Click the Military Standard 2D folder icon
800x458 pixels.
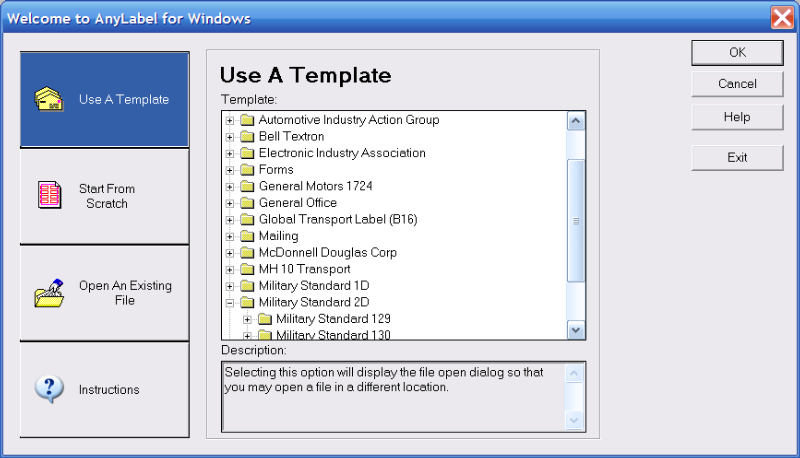click(247, 302)
